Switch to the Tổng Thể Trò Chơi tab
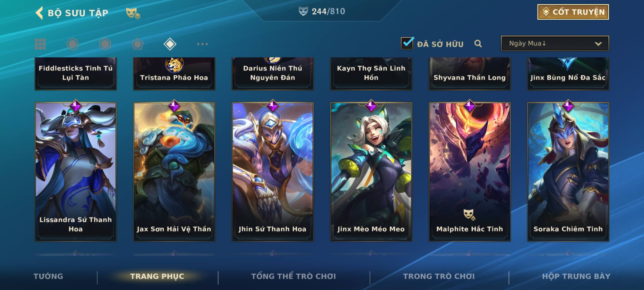 coord(294,276)
